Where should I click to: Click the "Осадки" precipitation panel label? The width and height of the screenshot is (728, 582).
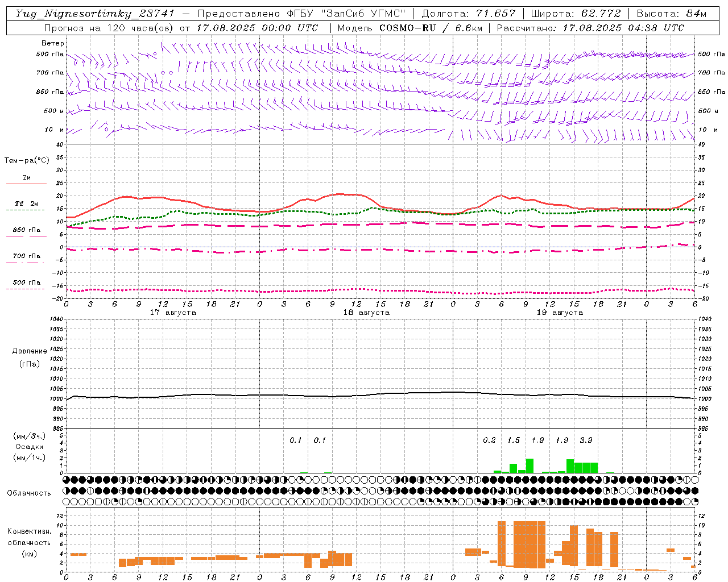29,447
